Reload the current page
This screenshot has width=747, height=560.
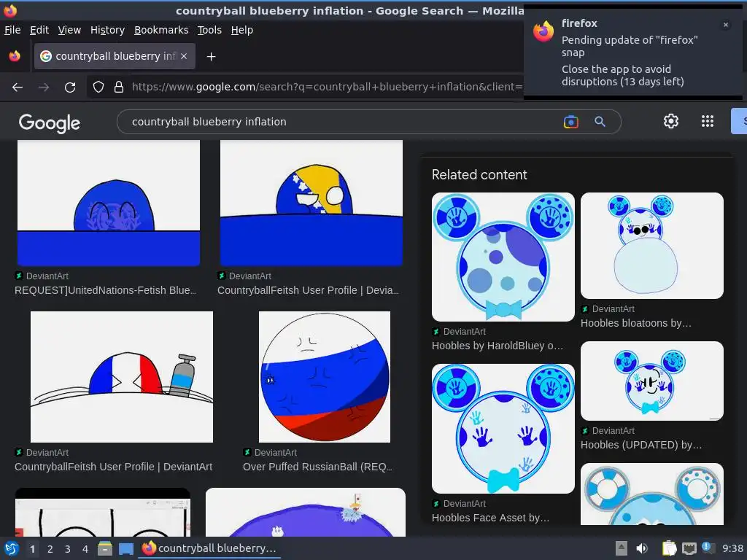[x=70, y=87]
